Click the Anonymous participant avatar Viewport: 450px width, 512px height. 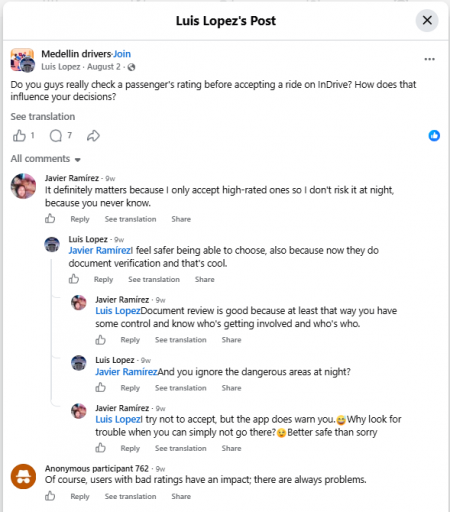point(23,476)
